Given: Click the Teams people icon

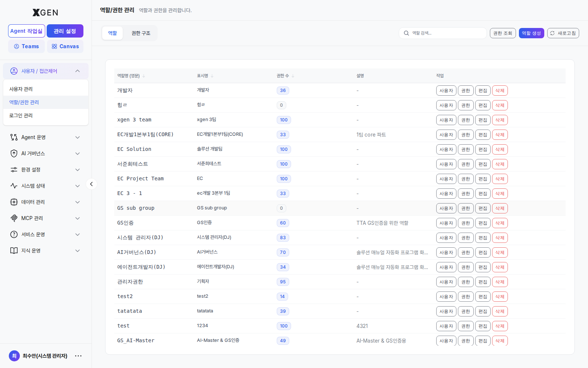Looking at the screenshot, I should pos(17,46).
